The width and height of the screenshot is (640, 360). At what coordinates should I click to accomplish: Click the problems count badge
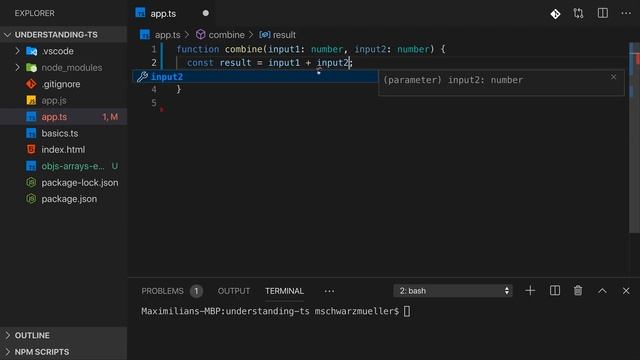(196, 291)
